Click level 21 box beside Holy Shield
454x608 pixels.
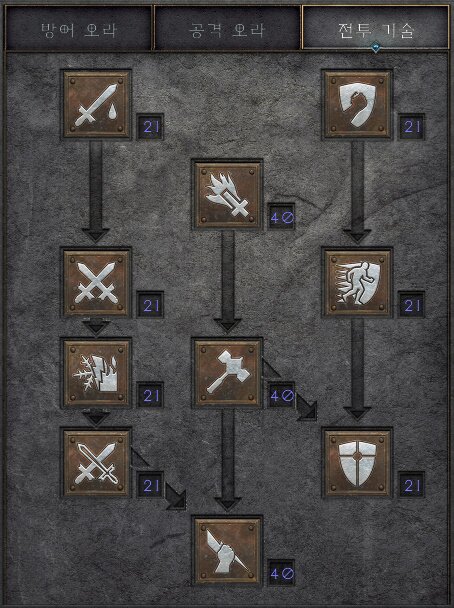coord(411,485)
